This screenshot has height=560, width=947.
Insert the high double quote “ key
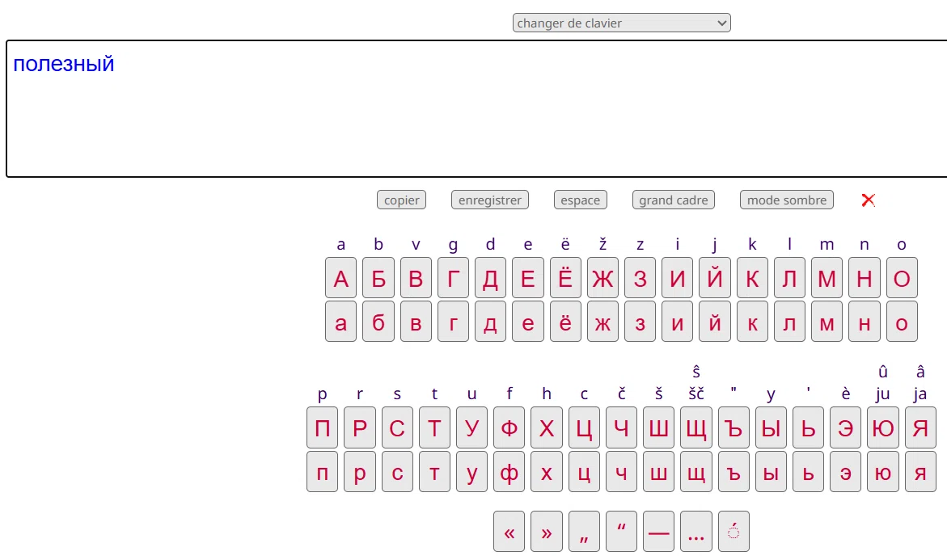(x=621, y=532)
